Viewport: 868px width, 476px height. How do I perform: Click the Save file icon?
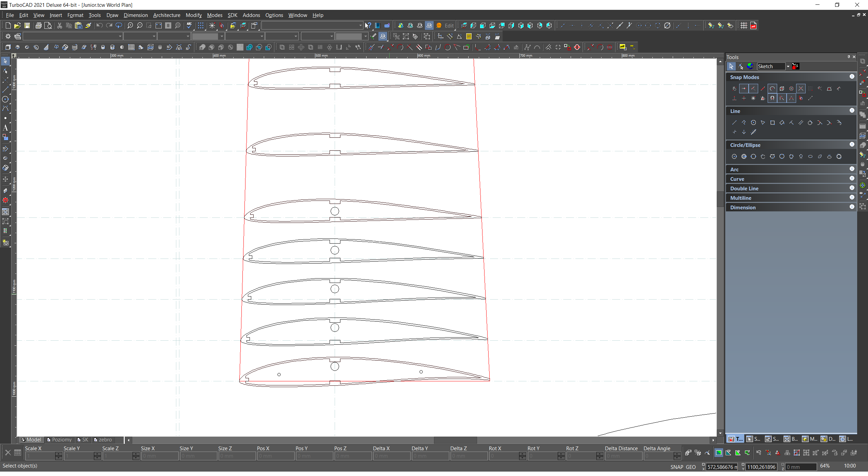click(27, 25)
